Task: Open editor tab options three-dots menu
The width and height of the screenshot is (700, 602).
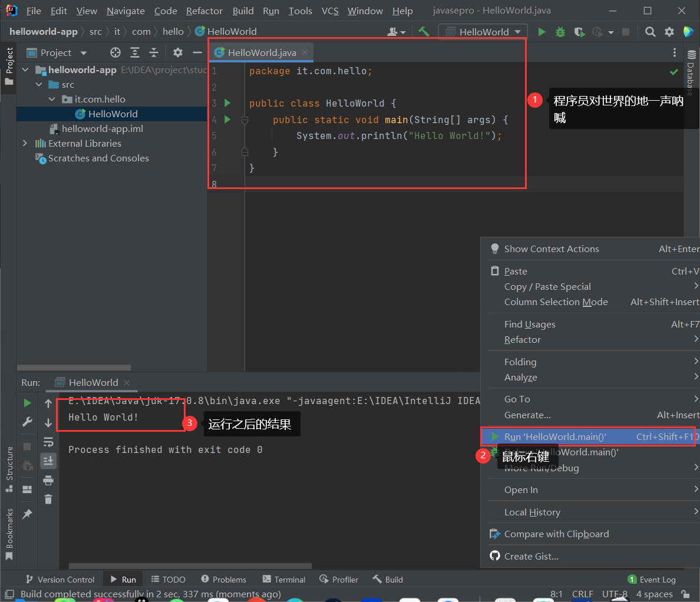Action: [675, 52]
